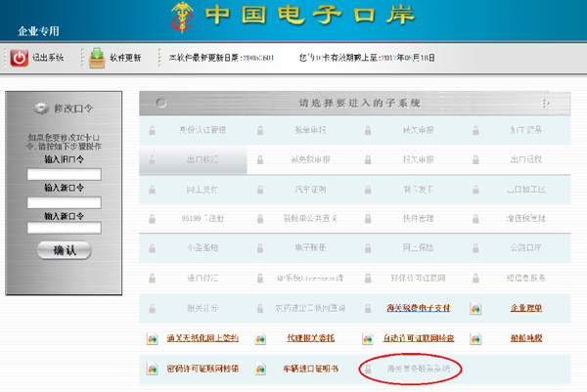Click the red power icon for 退出系统
The image size is (587, 392).
(x=20, y=58)
